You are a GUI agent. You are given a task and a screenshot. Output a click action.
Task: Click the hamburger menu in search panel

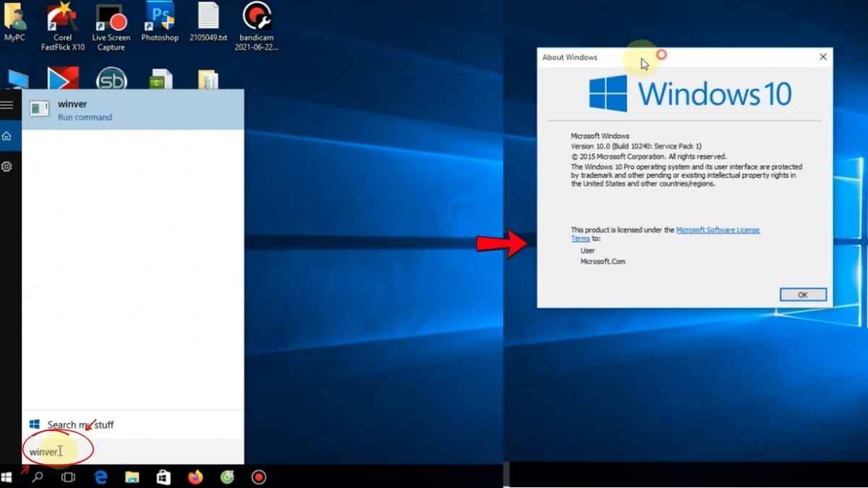[x=7, y=105]
